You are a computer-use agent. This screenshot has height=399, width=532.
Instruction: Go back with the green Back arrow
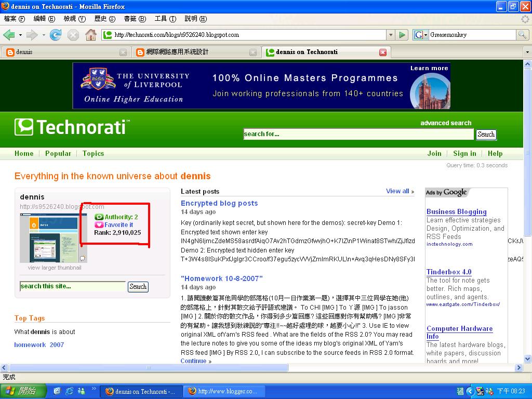pyautogui.click(x=9, y=35)
